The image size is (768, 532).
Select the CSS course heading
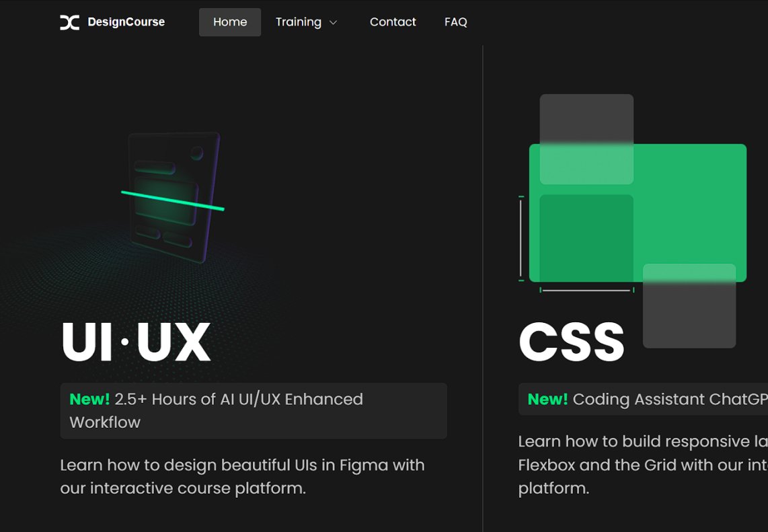click(572, 342)
